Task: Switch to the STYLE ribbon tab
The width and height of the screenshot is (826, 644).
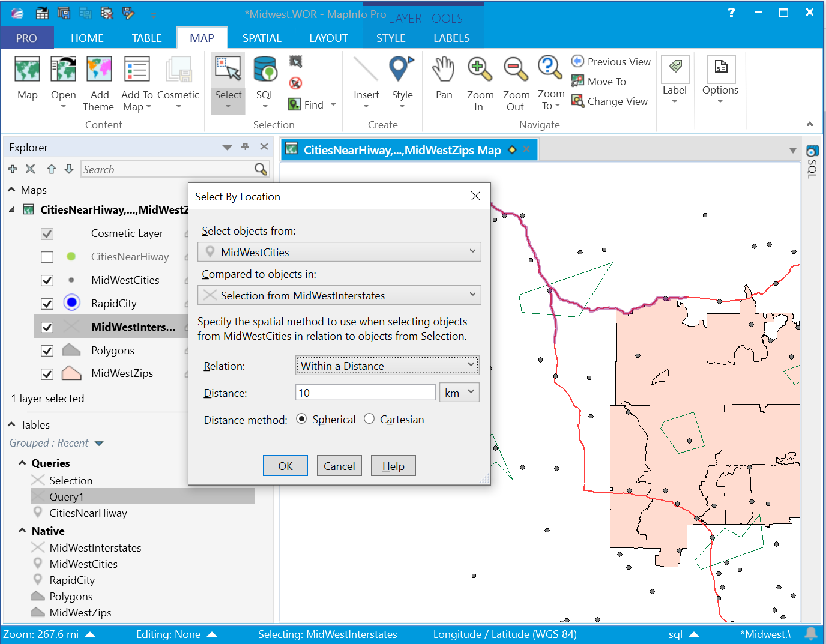Action: click(x=391, y=38)
